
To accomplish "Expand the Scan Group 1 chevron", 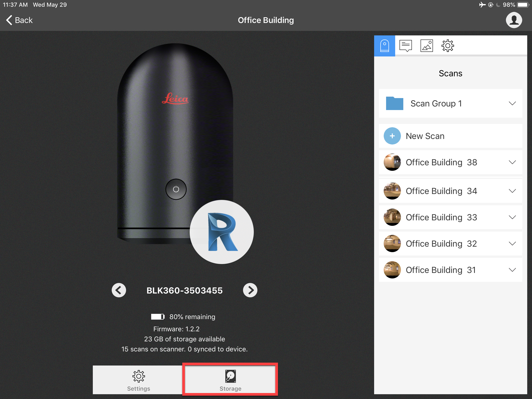I will tap(512, 103).
